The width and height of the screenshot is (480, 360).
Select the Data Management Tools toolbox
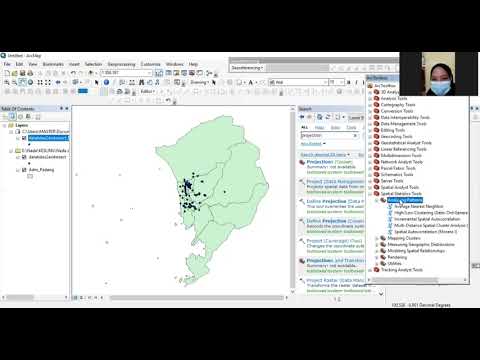click(x=403, y=124)
